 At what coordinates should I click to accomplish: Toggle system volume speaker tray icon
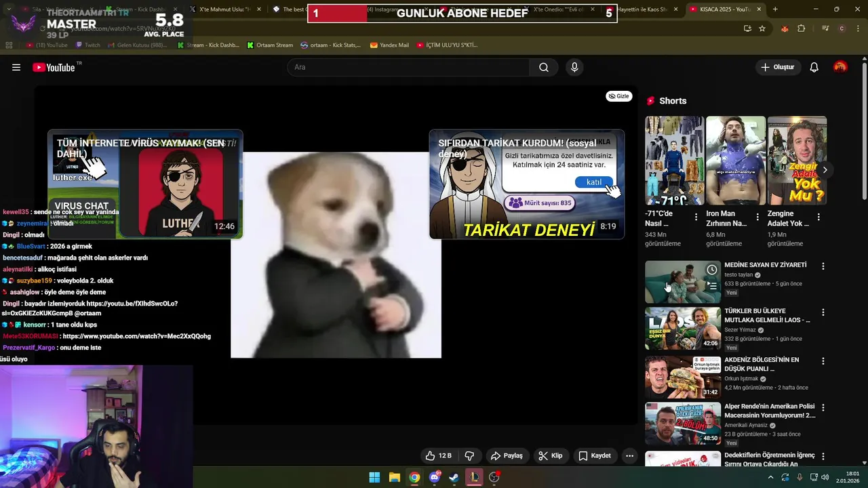(x=825, y=477)
